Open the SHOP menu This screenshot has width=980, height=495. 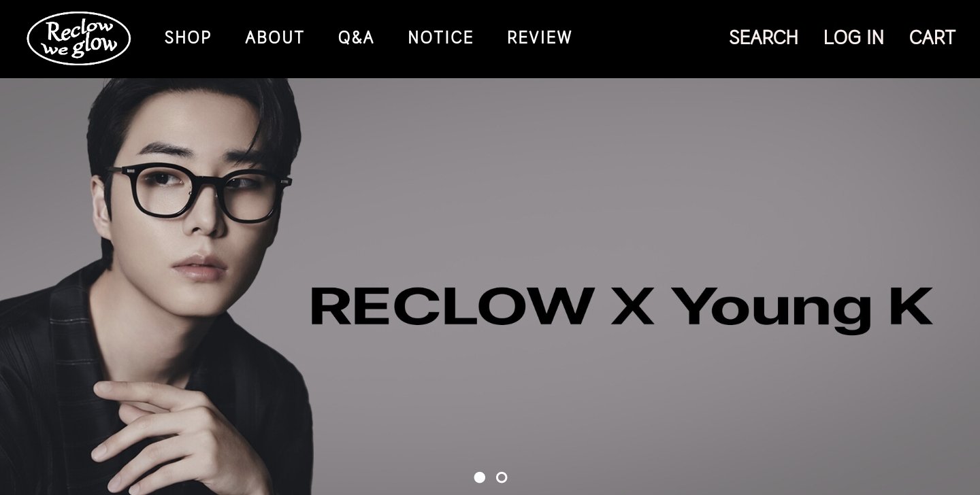(188, 37)
